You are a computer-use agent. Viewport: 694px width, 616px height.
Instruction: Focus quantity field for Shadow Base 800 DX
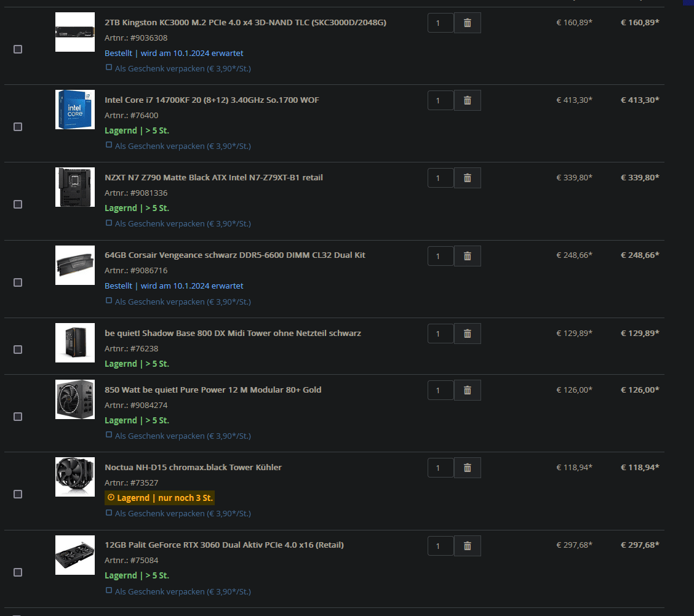tap(441, 334)
